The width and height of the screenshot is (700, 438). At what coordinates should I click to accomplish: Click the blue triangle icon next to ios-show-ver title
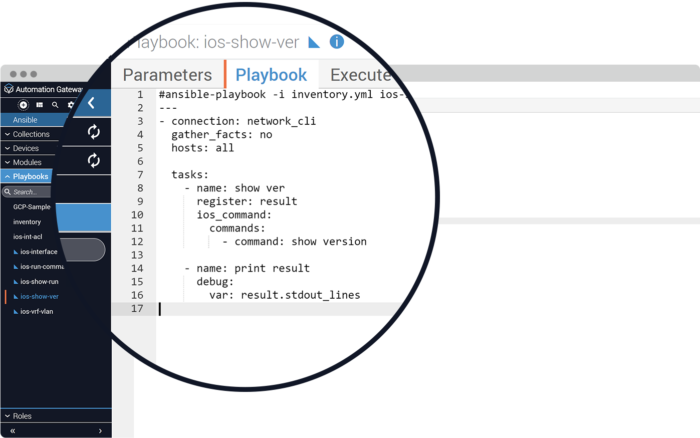[x=313, y=42]
